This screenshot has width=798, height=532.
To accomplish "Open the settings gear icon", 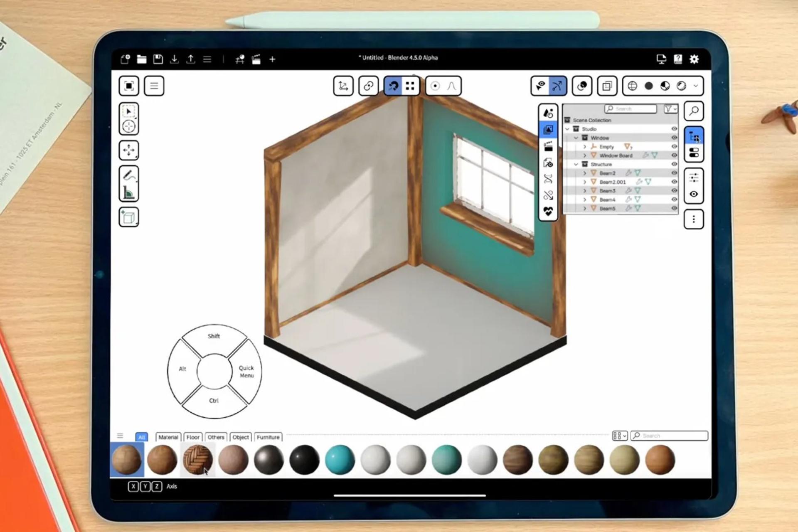I will pyautogui.click(x=694, y=59).
